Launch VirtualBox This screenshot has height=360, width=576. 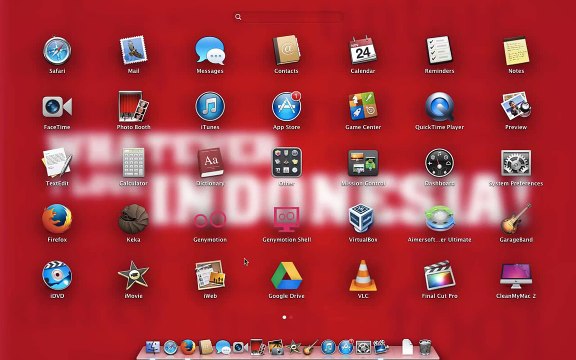click(363, 219)
